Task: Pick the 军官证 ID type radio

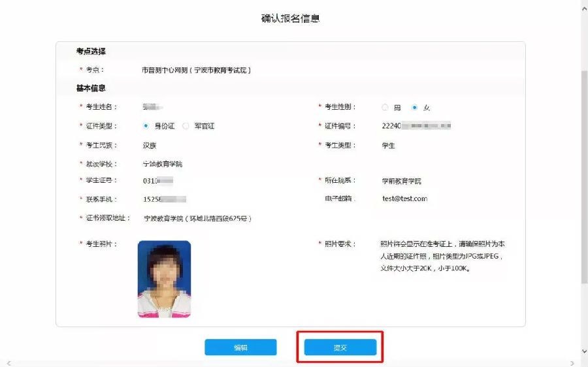Action: pos(186,126)
